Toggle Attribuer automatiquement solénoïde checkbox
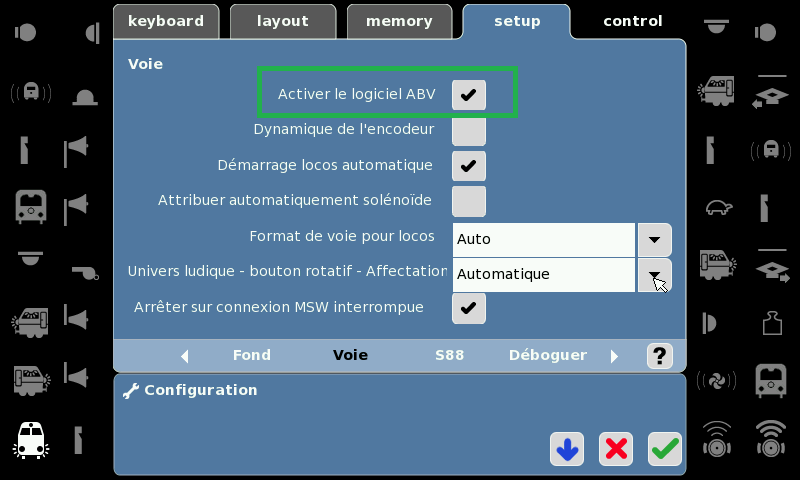This screenshot has width=800, height=480. [468, 201]
